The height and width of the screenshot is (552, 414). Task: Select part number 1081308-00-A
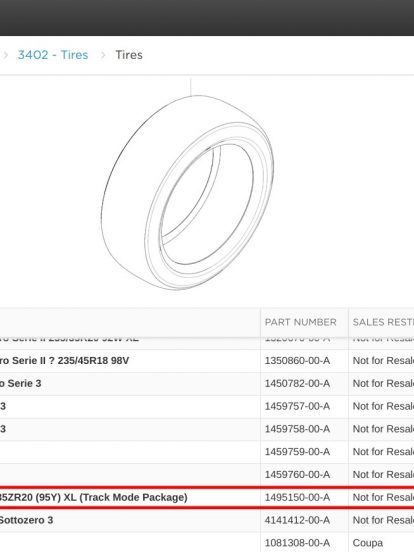[297, 543]
